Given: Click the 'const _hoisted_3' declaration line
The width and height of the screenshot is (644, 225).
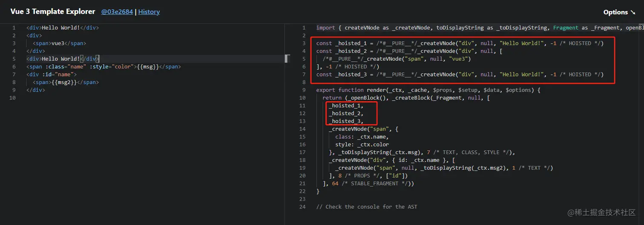Looking at the screenshot, I should (460, 74).
